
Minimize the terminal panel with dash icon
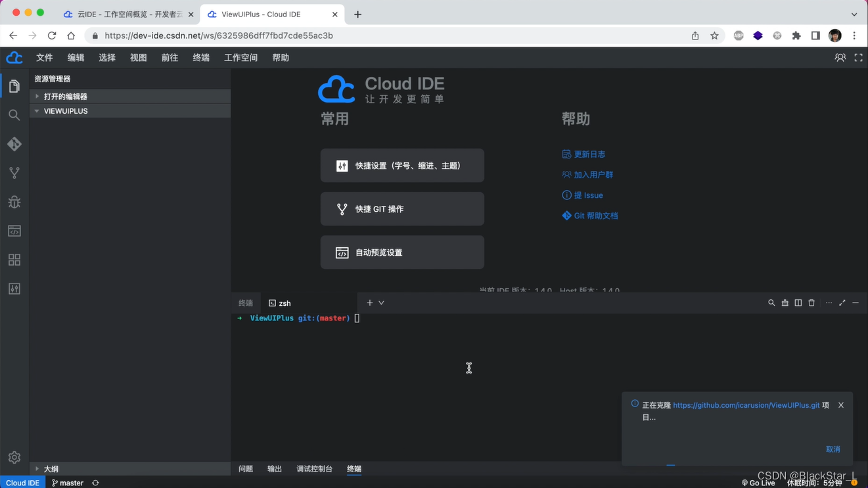[x=856, y=303]
